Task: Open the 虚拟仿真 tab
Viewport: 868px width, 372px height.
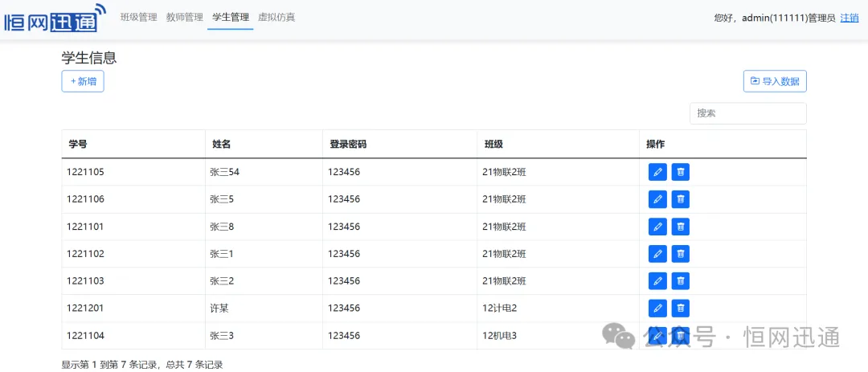Action: click(x=276, y=17)
